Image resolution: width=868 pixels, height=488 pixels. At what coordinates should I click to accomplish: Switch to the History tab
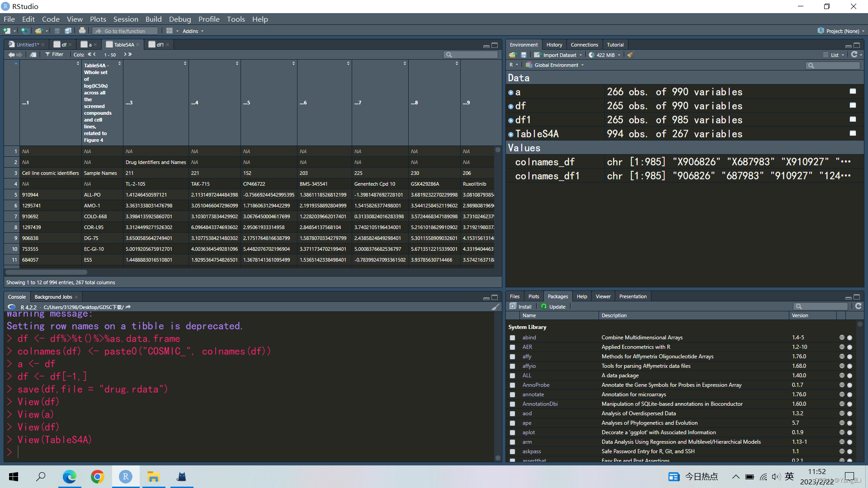coord(554,45)
